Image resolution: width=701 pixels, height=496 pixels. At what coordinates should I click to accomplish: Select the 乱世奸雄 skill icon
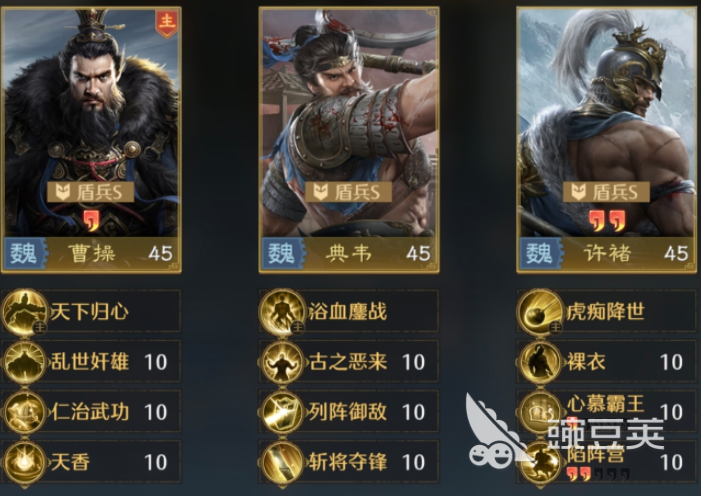click(25, 362)
